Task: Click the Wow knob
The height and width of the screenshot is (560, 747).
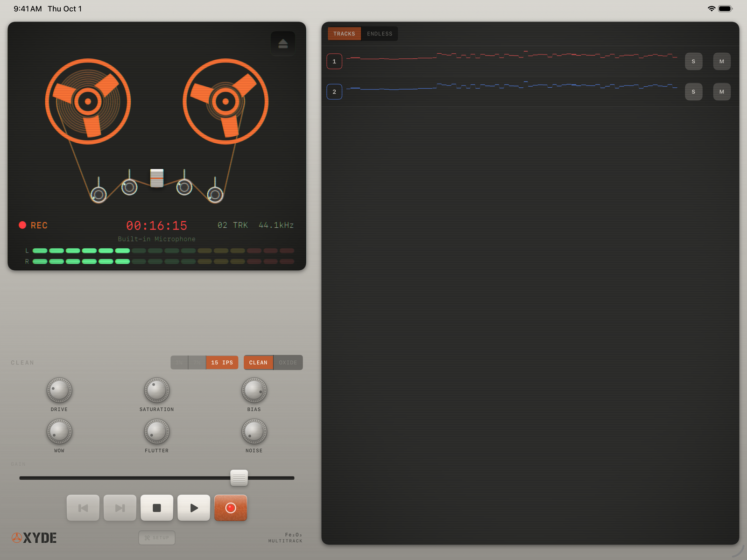Action: (x=59, y=431)
